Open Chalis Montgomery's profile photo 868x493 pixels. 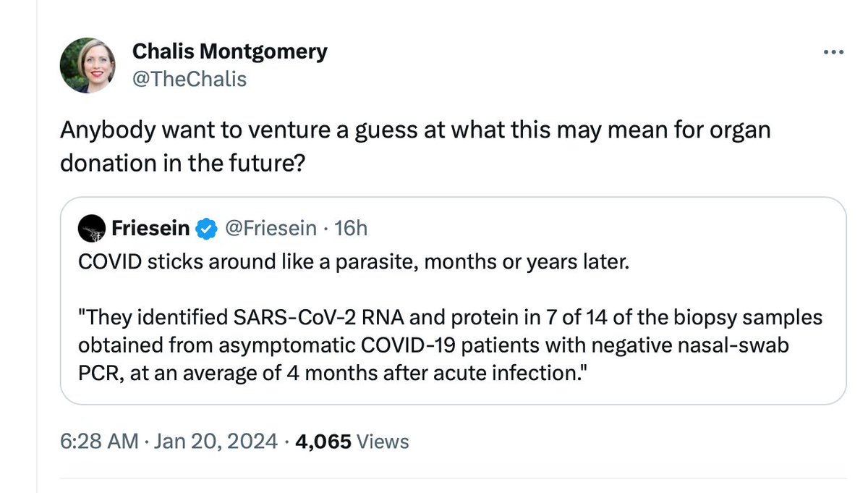88,65
